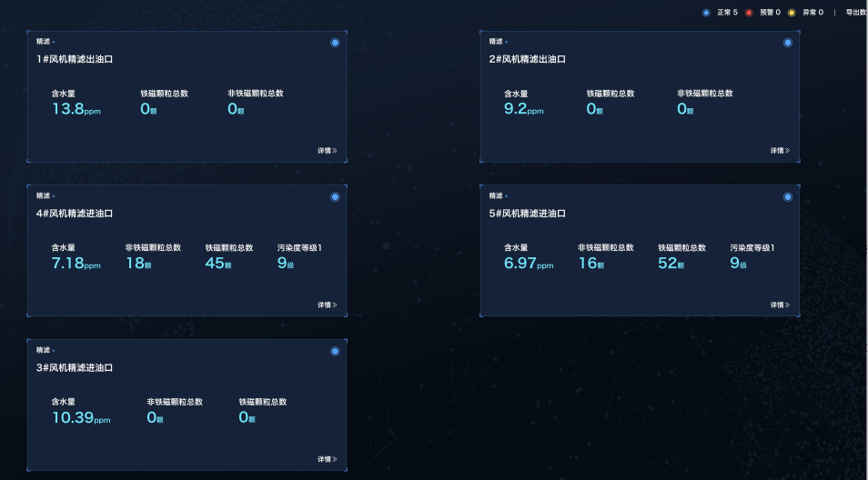
Task: Select the 精滤 tag on 2#风机 card
Action: pos(495,41)
